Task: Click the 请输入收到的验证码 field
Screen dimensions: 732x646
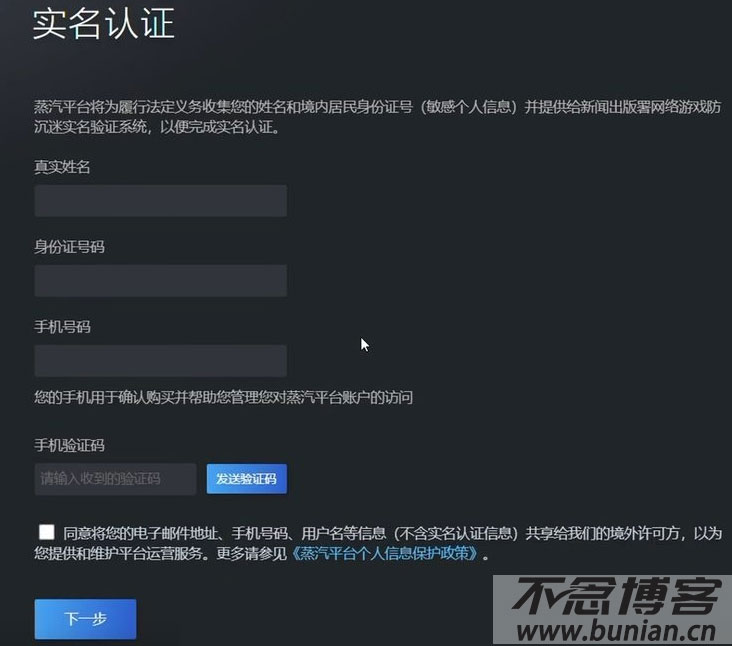Action: (x=115, y=479)
